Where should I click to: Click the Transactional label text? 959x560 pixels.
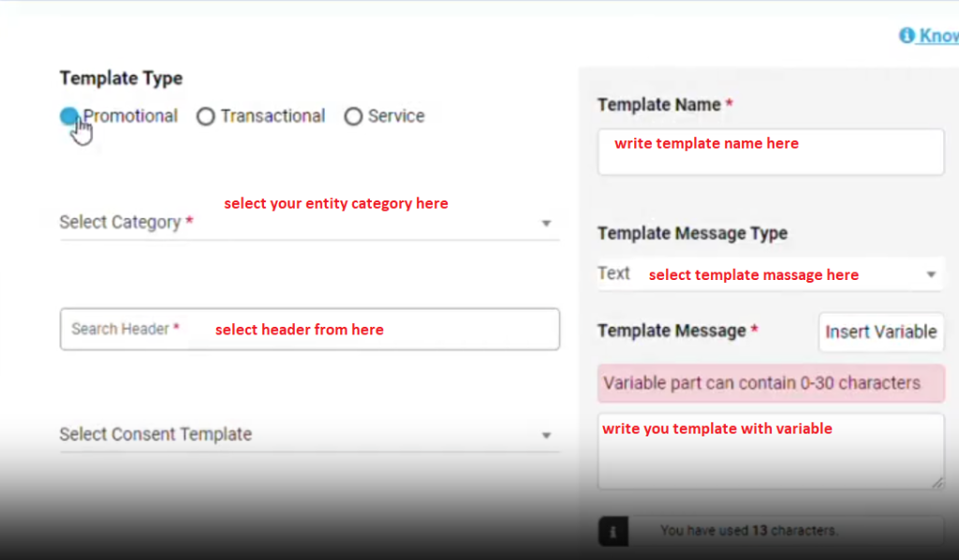click(273, 116)
